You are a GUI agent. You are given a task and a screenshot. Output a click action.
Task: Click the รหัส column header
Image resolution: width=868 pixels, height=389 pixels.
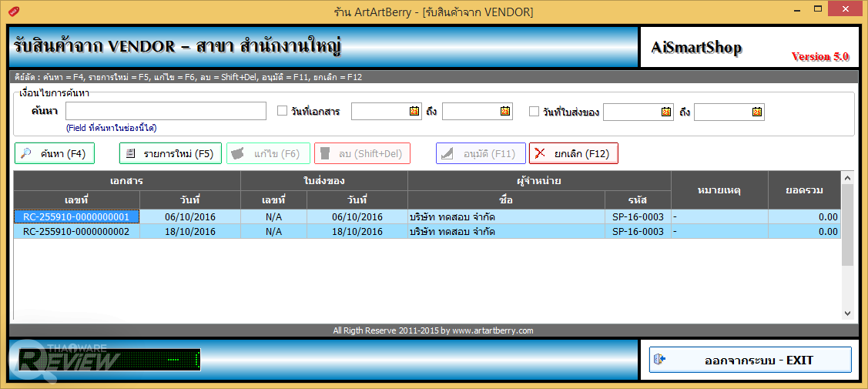[x=638, y=200]
